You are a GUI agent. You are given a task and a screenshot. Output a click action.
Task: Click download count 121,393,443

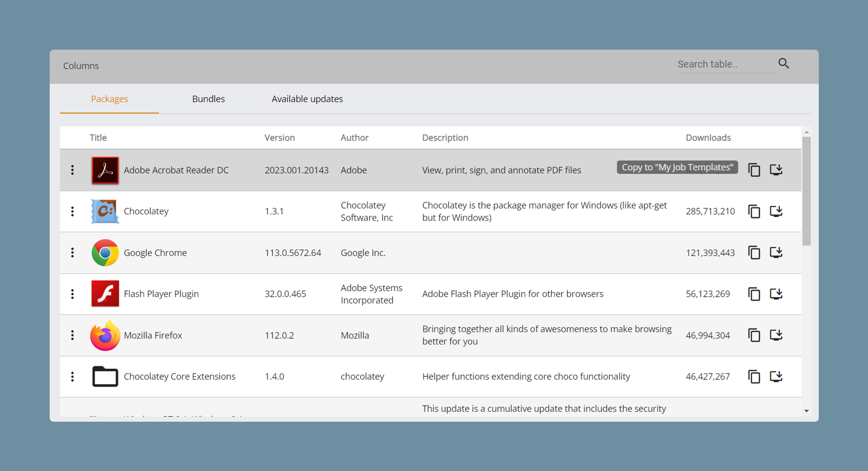point(710,253)
